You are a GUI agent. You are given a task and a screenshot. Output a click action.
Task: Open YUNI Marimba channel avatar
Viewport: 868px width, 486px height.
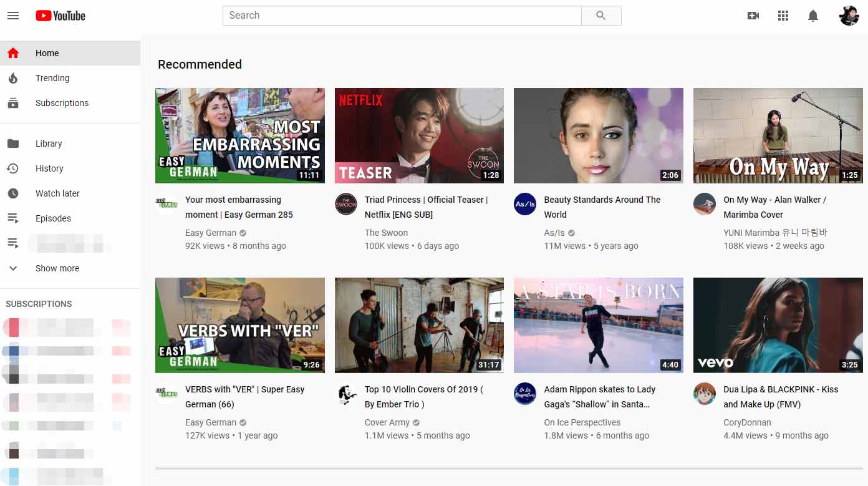tap(705, 204)
